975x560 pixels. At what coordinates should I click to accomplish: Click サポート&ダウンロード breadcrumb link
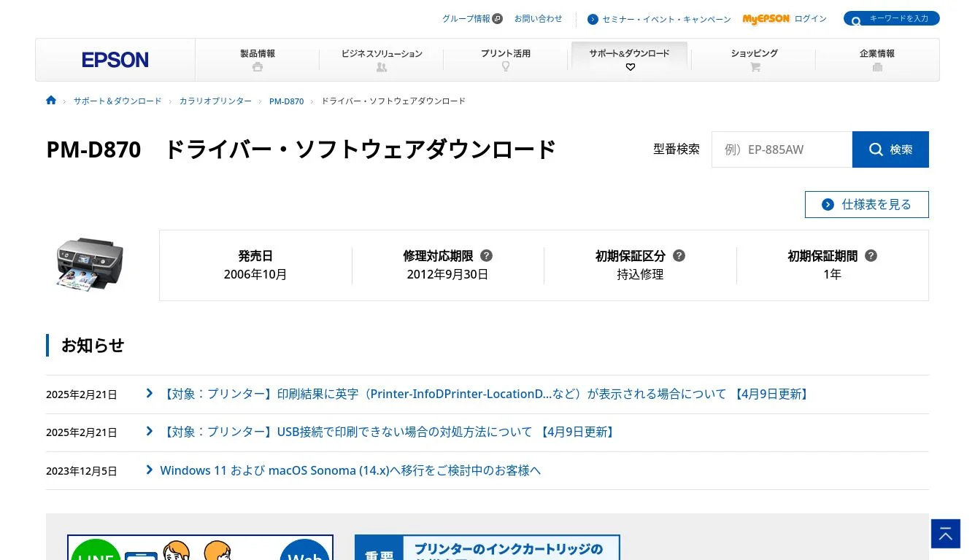tap(117, 101)
